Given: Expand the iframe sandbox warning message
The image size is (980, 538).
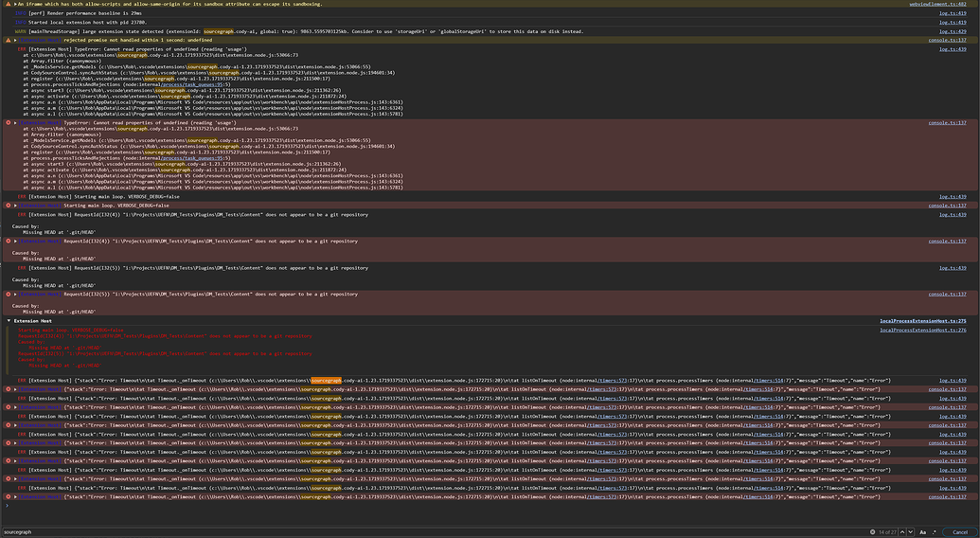Looking at the screenshot, I should click(15, 5).
